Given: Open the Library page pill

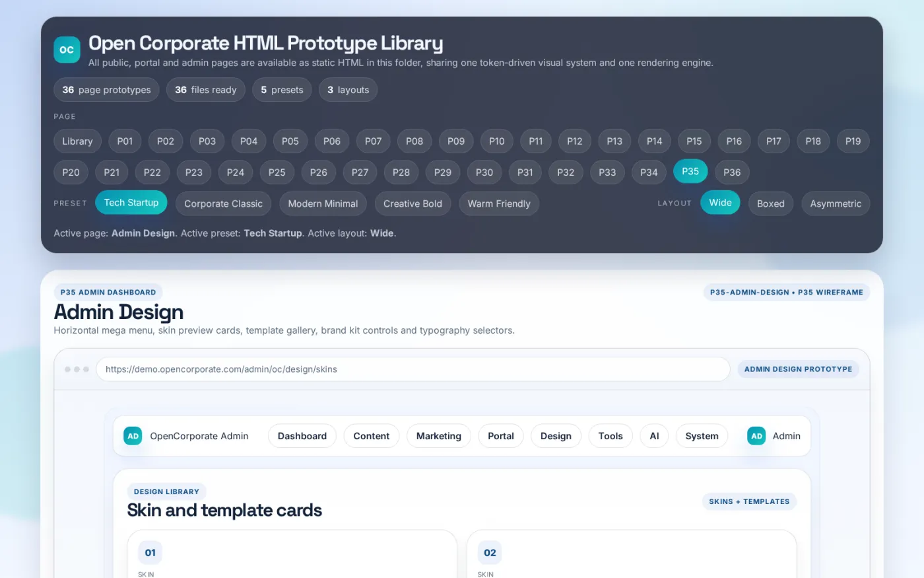Looking at the screenshot, I should point(77,141).
